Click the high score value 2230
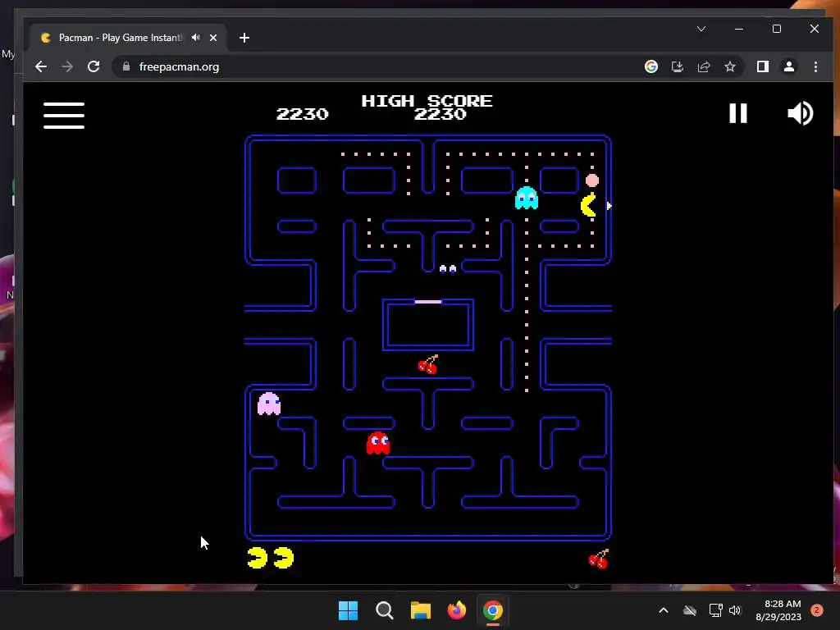The image size is (840, 630). pyautogui.click(x=440, y=113)
